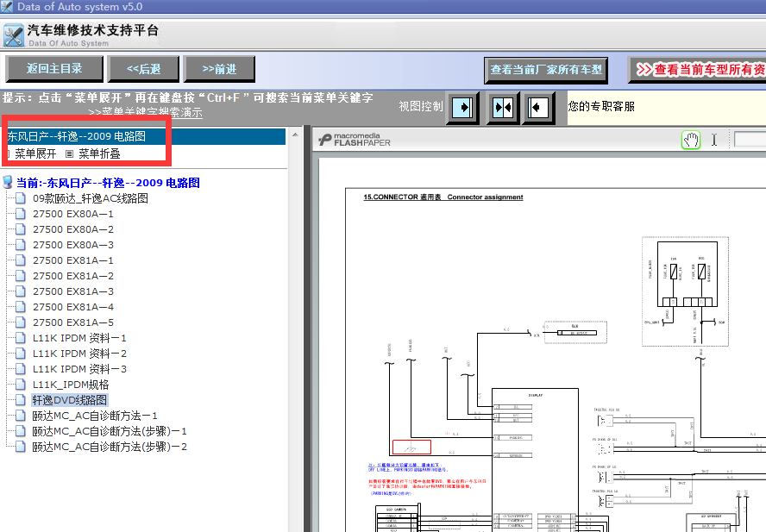Screen dimensions: 766x532
Task: Collapse the tree with 菜单折叠
Action: pyautogui.click(x=99, y=153)
